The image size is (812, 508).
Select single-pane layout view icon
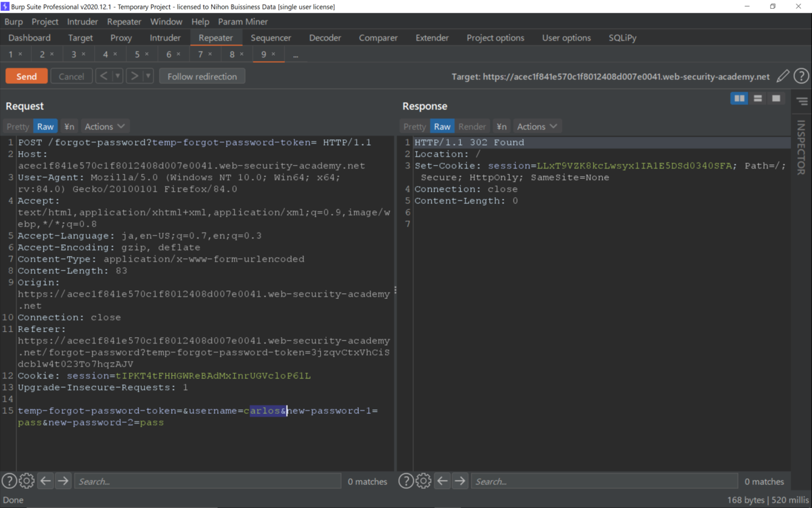[776, 99]
